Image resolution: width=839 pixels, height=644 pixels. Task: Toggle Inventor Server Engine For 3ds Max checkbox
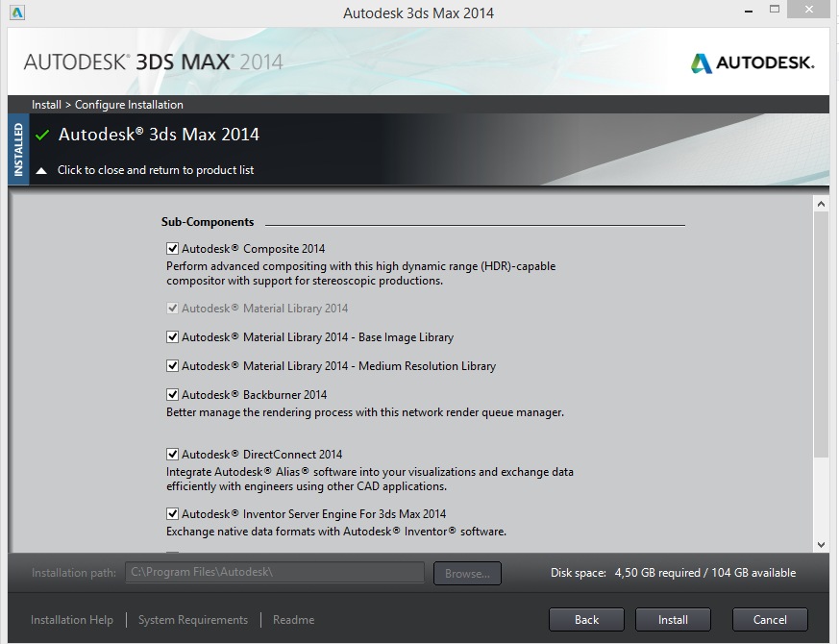[172, 514]
